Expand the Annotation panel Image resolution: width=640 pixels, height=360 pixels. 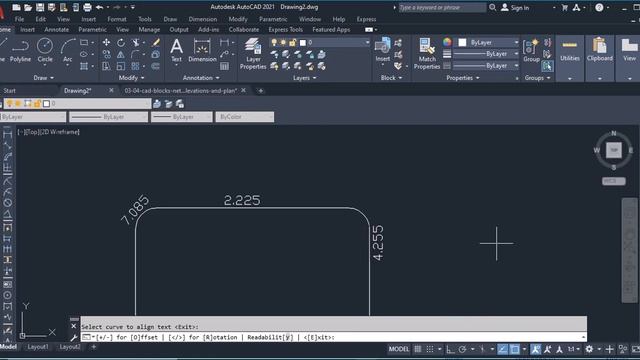pos(201,78)
